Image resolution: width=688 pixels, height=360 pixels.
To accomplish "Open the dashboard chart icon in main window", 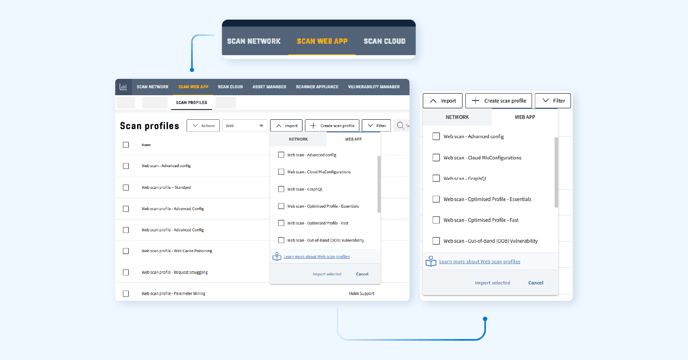I will pyautogui.click(x=123, y=87).
